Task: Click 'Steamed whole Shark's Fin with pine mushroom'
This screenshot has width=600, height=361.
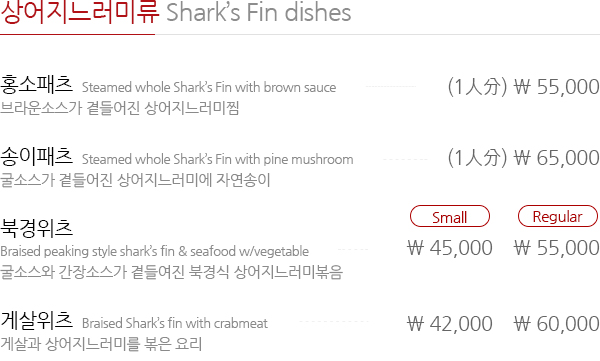Action: 218,160
